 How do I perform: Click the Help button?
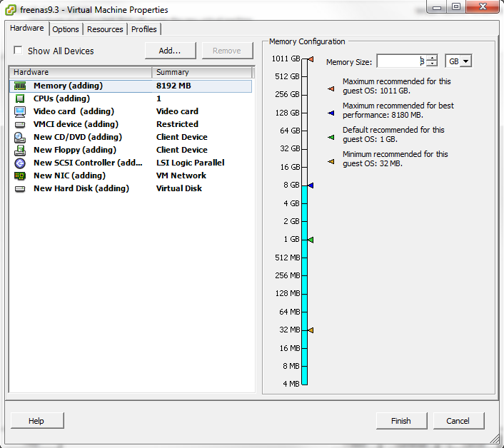[x=36, y=421]
